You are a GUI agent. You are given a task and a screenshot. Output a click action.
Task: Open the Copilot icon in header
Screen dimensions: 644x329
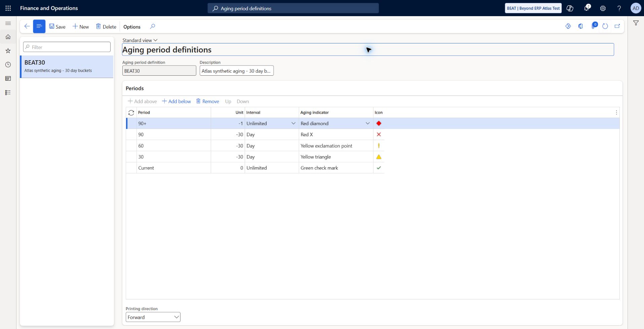[x=570, y=8]
